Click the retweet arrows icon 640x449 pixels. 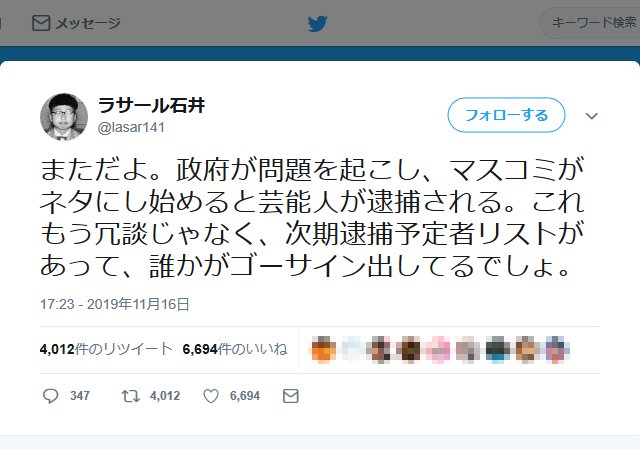(131, 396)
